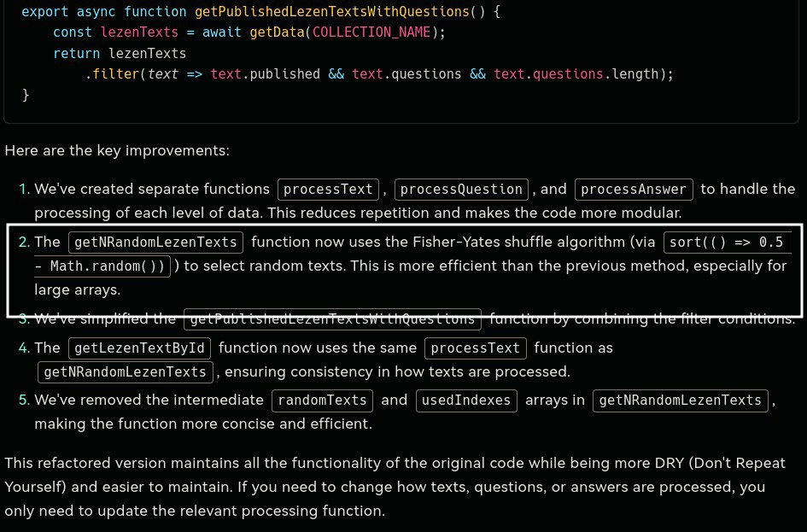
Task: Select the processAnswer inline code chip
Action: (x=634, y=189)
